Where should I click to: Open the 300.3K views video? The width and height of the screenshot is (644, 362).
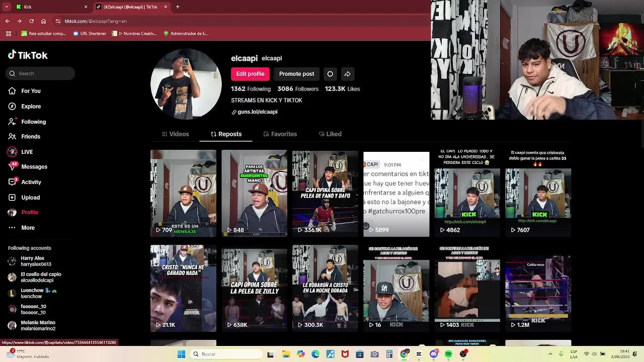click(x=325, y=288)
